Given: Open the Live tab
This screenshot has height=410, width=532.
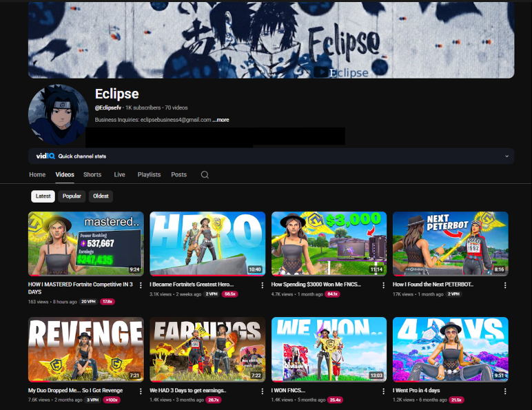Looking at the screenshot, I should point(119,174).
